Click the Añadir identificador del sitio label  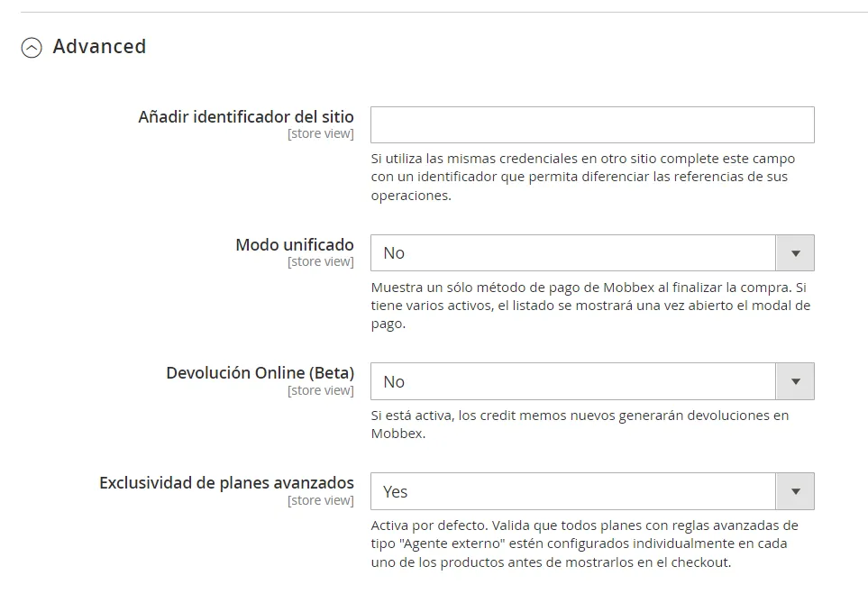246,117
